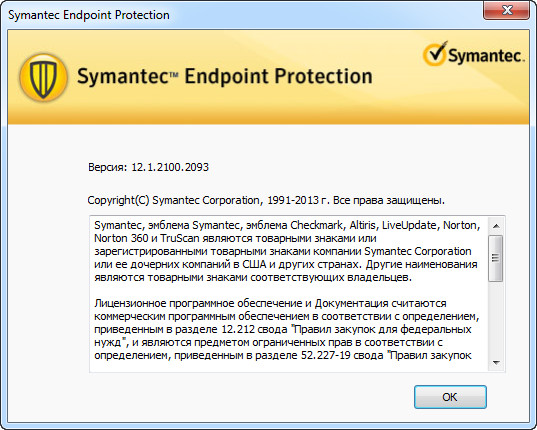Click the window title Symantec Endpoint Protection
537x430 pixels.
click(89, 15)
